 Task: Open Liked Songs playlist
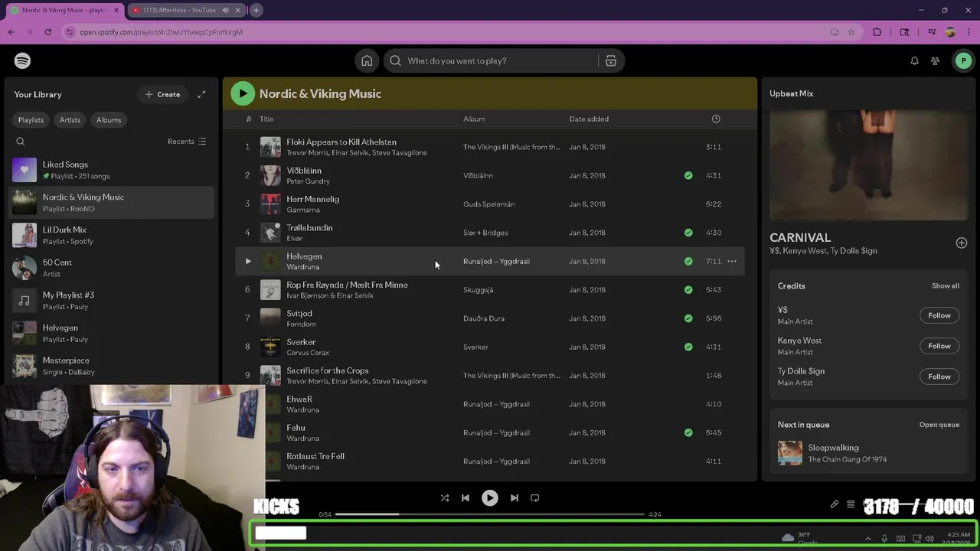(x=113, y=170)
